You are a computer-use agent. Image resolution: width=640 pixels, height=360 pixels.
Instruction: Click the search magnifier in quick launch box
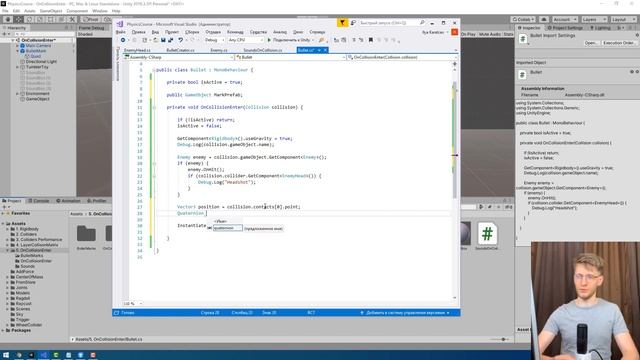(422, 23)
